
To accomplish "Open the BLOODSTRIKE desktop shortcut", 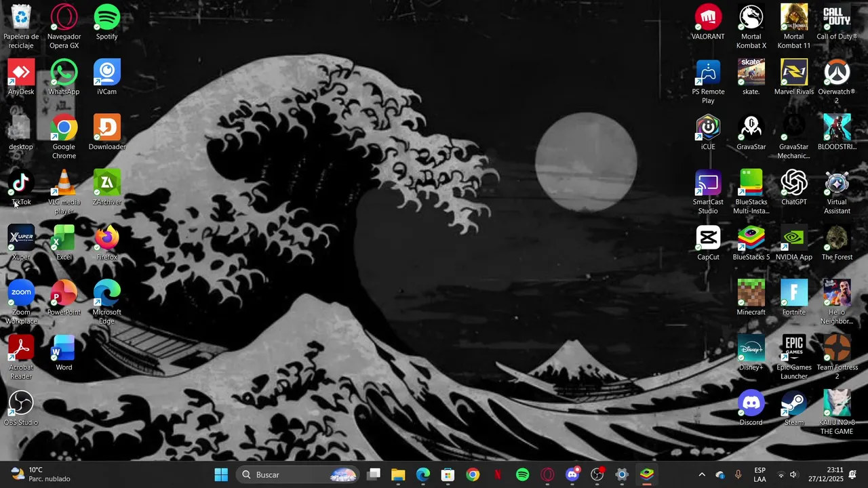I will [x=837, y=133].
